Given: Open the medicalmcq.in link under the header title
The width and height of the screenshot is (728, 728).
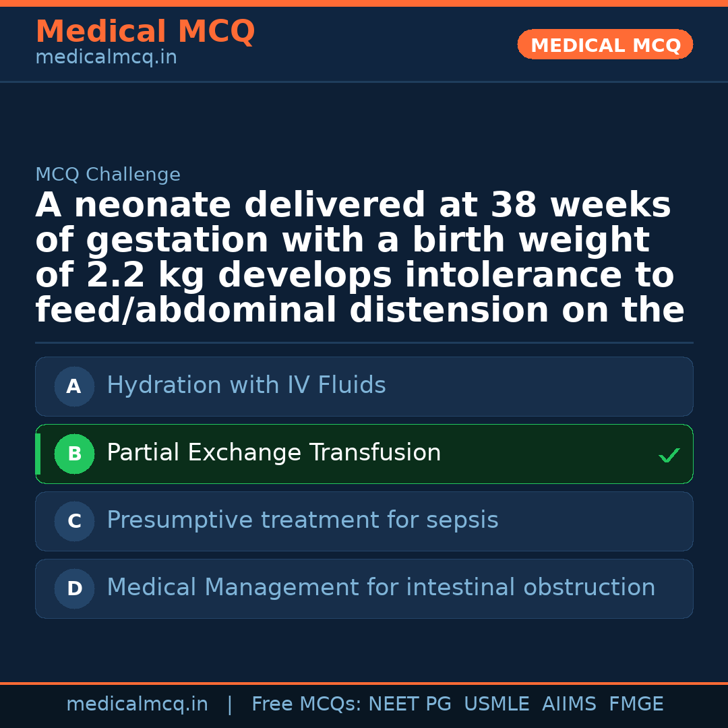Looking at the screenshot, I should [x=106, y=58].
